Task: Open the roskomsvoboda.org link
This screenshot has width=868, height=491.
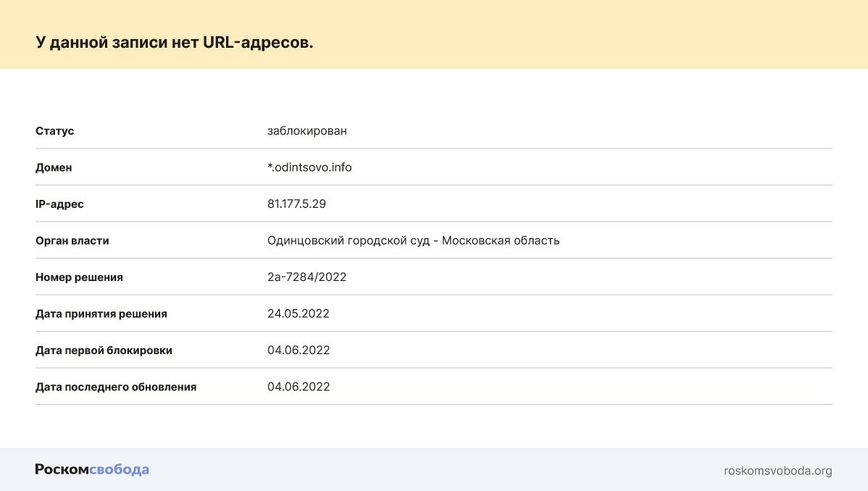Action: pos(777,471)
